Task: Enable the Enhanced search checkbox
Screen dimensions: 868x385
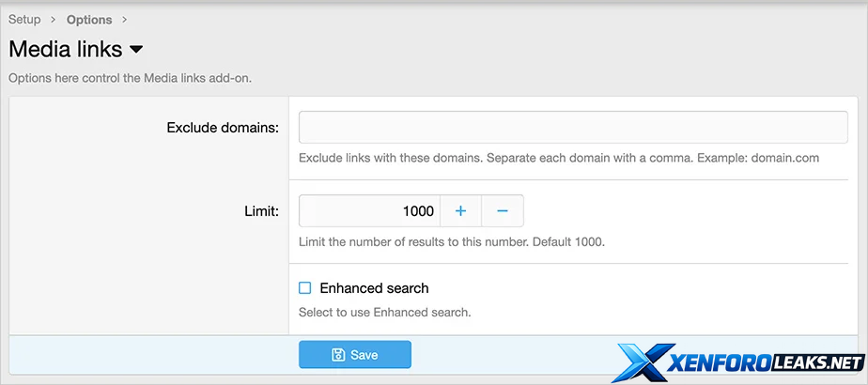Action: [304, 288]
